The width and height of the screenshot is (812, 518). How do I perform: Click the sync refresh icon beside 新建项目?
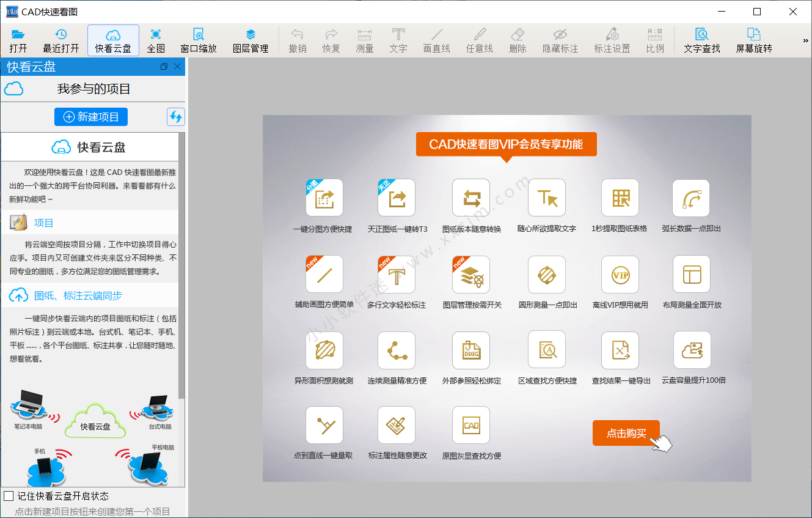coord(176,117)
